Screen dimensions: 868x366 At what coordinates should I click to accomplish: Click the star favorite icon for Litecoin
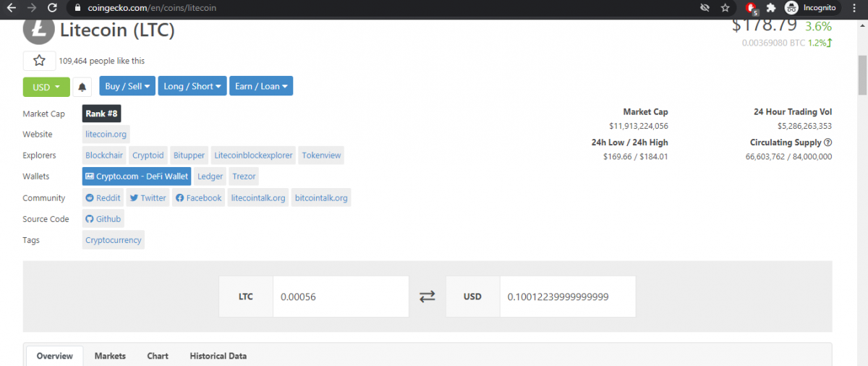(39, 61)
